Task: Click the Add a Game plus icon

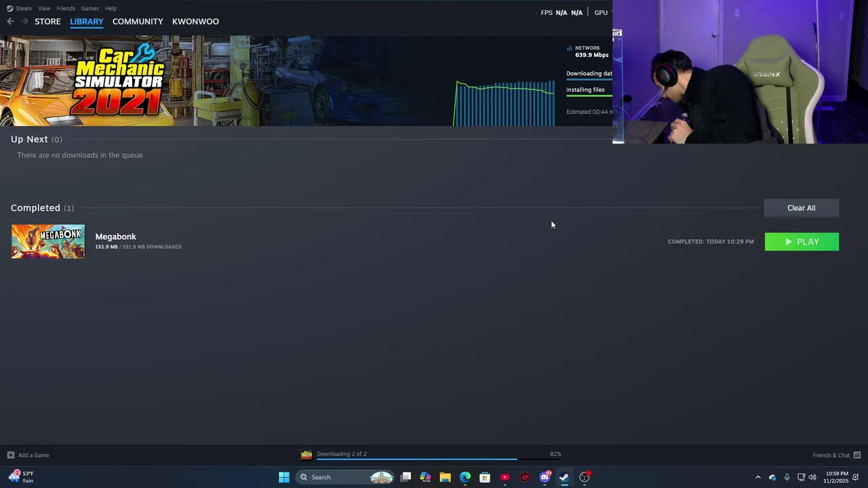Action: click(10, 455)
